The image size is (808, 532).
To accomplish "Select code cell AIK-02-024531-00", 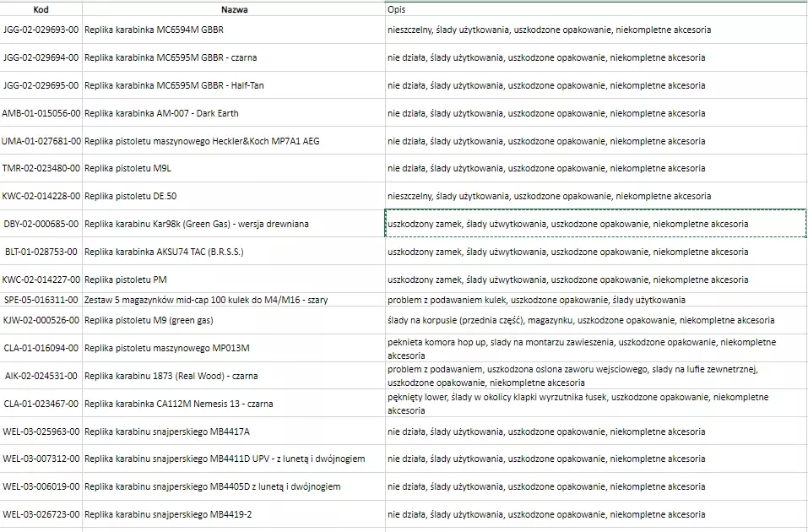I will 41,376.
